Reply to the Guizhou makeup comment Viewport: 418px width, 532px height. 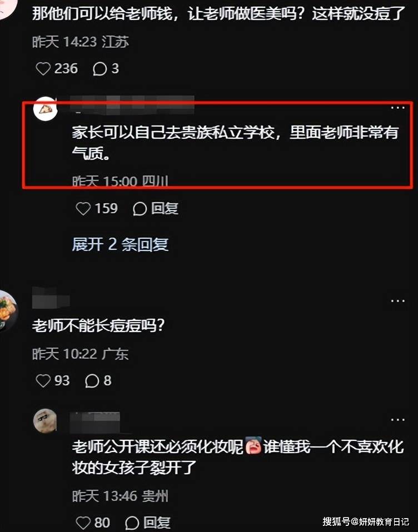coord(148,523)
